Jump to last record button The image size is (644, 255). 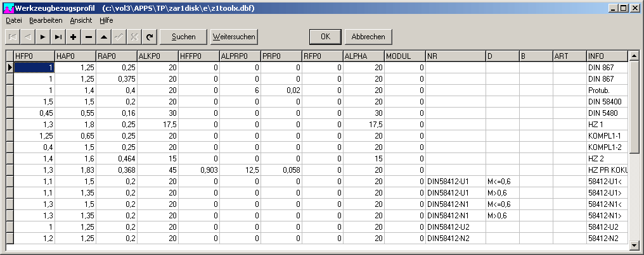click(x=58, y=37)
